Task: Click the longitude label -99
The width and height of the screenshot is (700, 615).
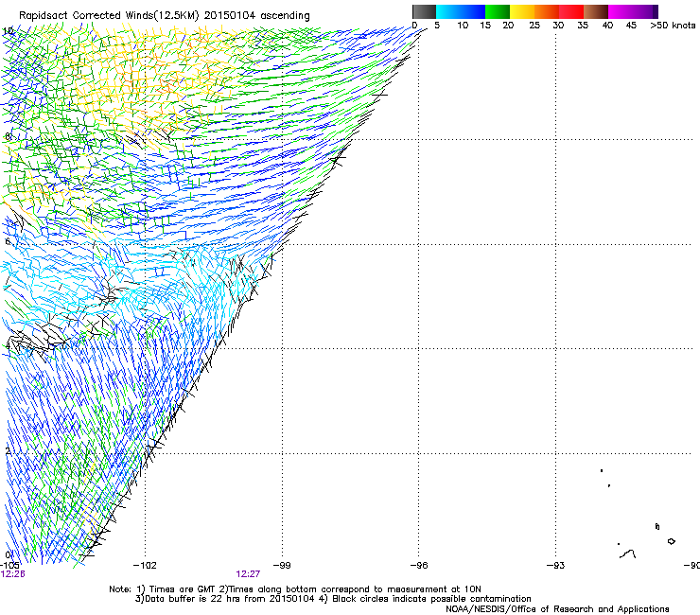Action: pyautogui.click(x=282, y=566)
